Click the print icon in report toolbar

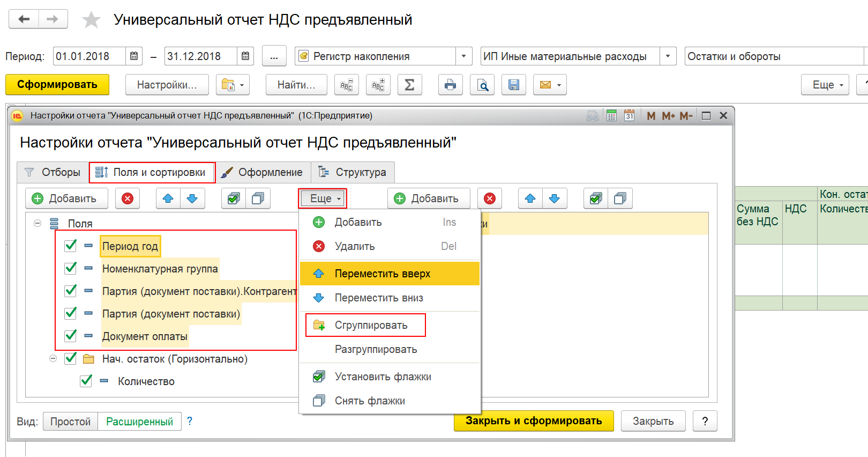point(450,85)
